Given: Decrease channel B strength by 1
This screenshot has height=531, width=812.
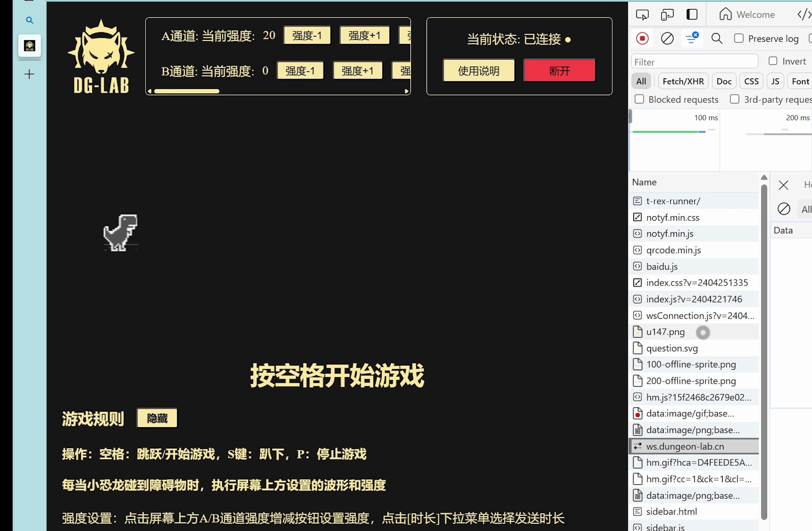Looking at the screenshot, I should (300, 71).
